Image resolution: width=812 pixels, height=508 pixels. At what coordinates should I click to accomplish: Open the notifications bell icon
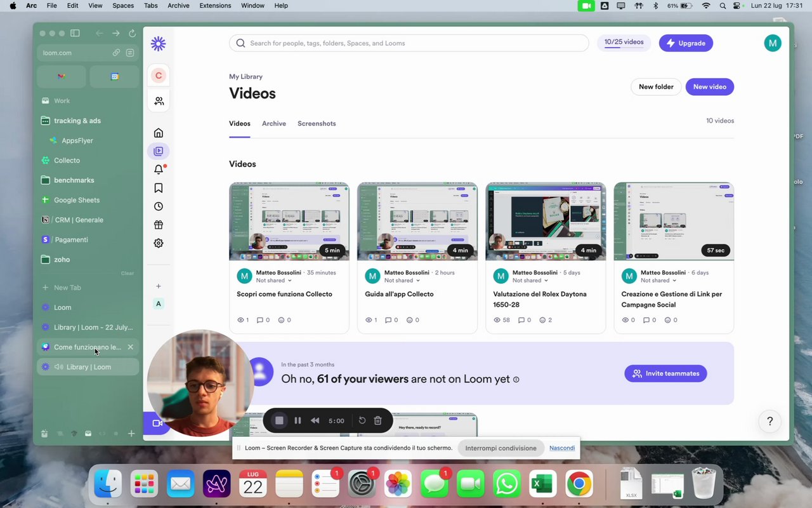click(159, 170)
